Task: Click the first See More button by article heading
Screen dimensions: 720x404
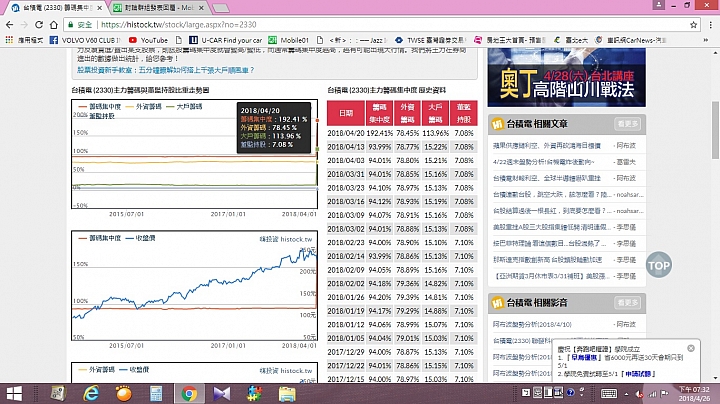Action: coord(628,123)
